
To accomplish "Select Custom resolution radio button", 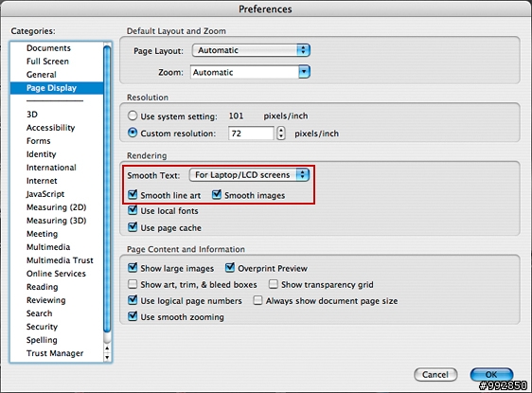I will pos(133,133).
